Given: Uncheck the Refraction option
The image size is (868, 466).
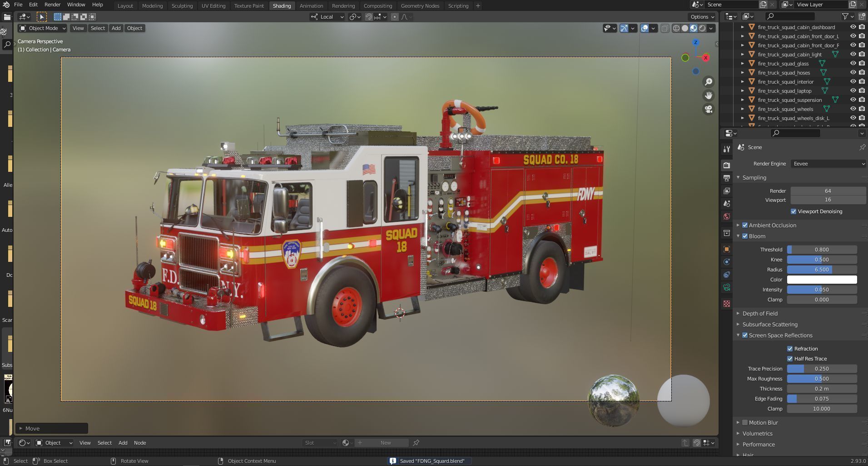Looking at the screenshot, I should click(x=790, y=349).
